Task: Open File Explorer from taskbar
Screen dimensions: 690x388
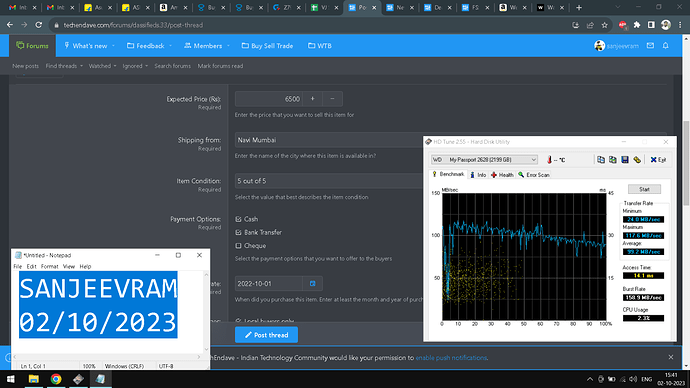Action: 33,379
